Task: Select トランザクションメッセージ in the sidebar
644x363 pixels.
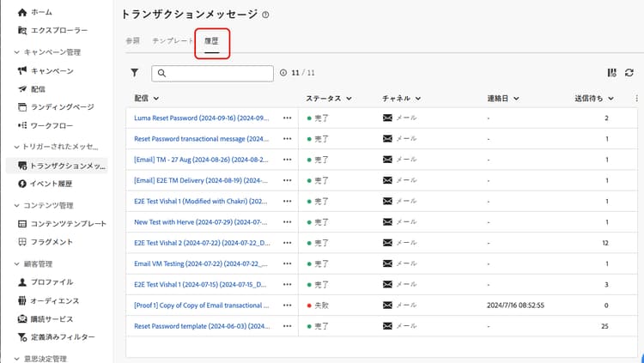Action: click(x=57, y=166)
